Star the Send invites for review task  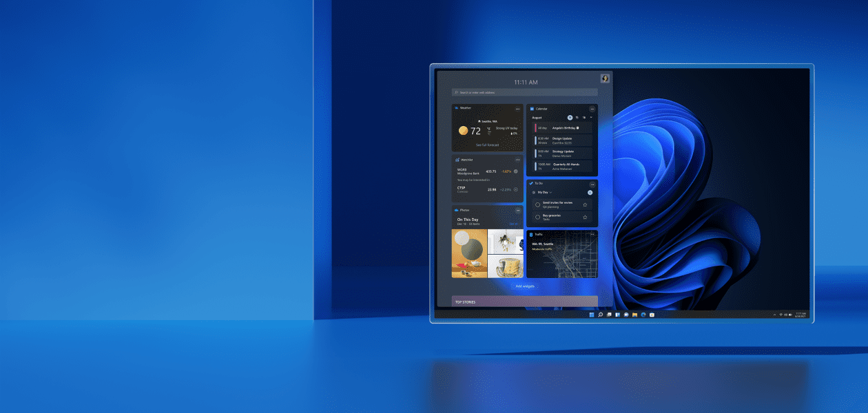(x=585, y=204)
